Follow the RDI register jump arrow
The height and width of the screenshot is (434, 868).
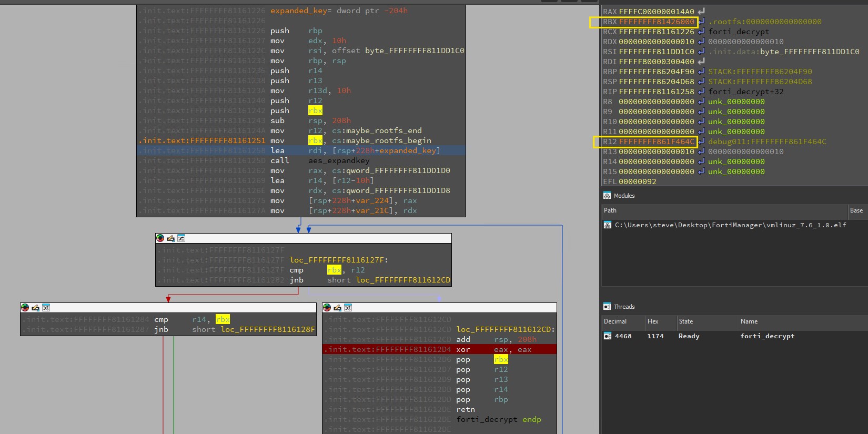pyautogui.click(x=701, y=62)
